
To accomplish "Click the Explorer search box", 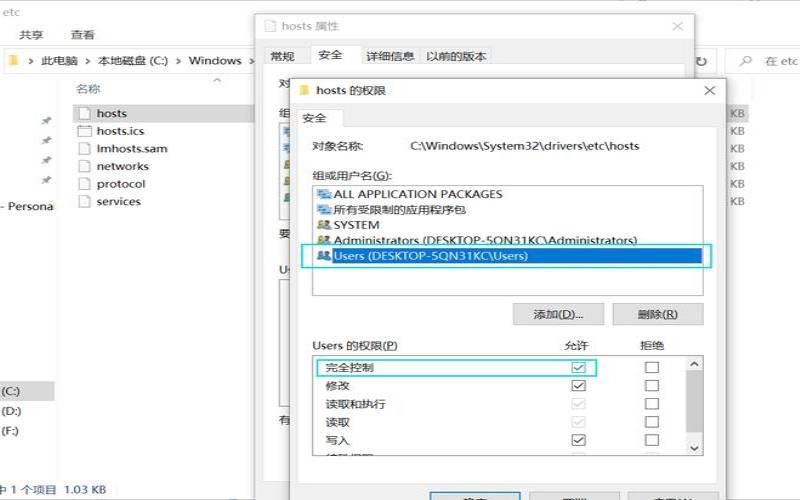I will (762, 61).
